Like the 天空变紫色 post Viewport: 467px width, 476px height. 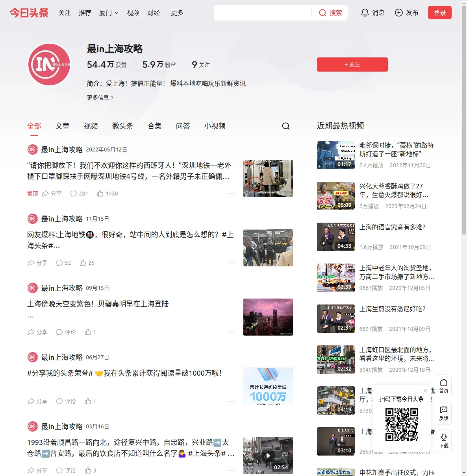tap(90, 332)
